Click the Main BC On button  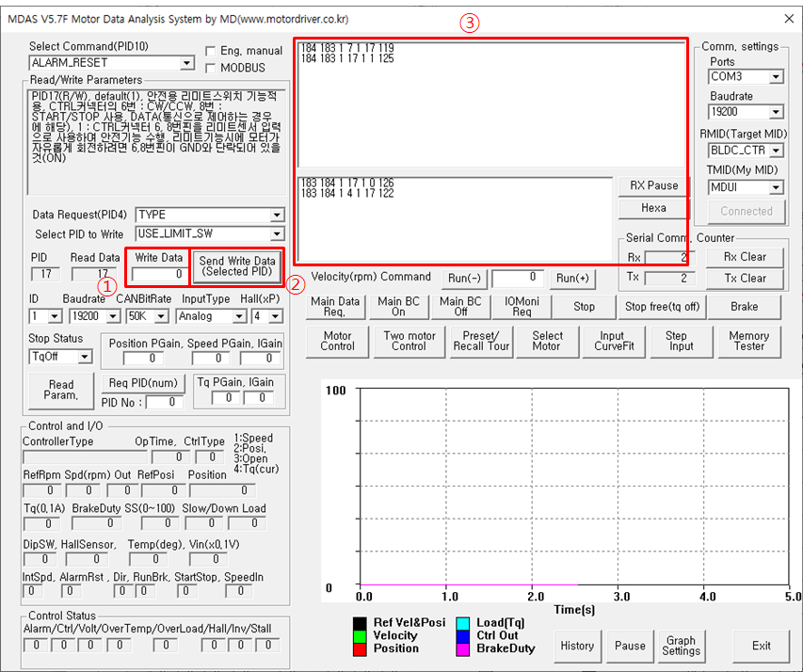pyautogui.click(x=398, y=307)
